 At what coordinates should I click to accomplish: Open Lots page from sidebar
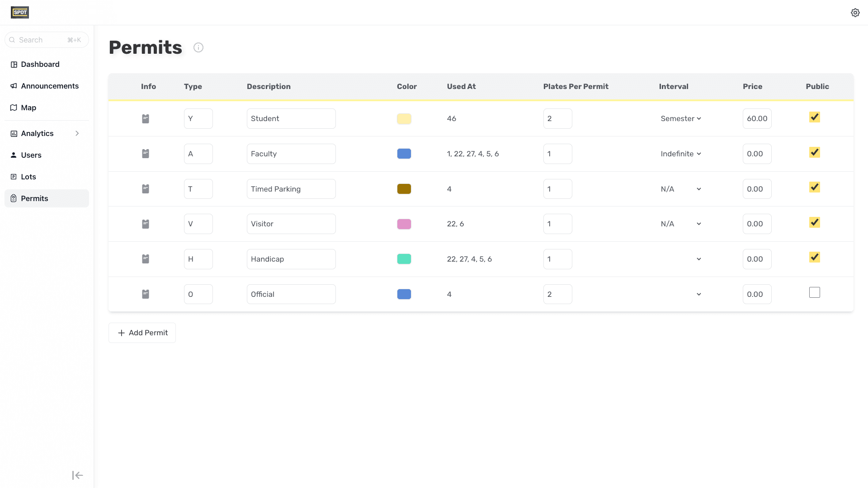[28, 177]
